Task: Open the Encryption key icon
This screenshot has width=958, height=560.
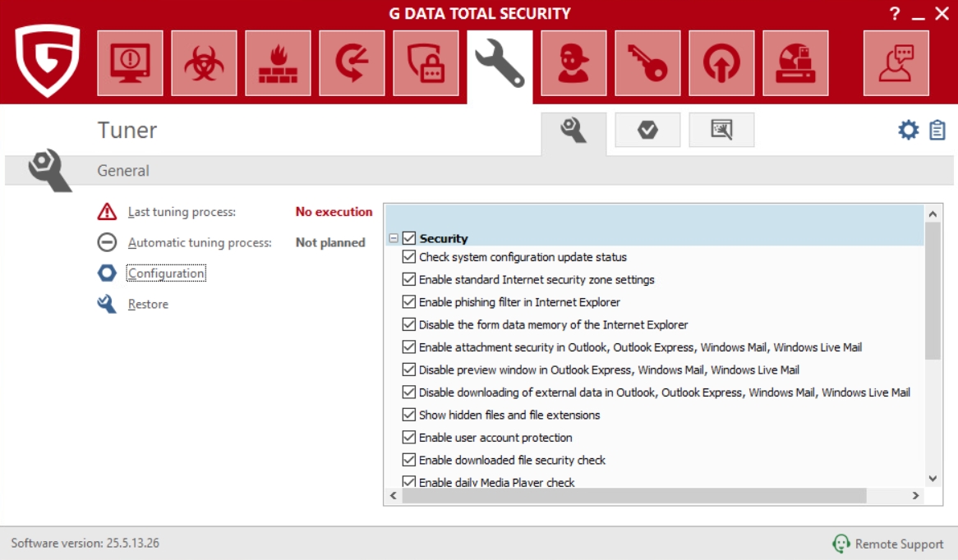Action: tap(647, 63)
